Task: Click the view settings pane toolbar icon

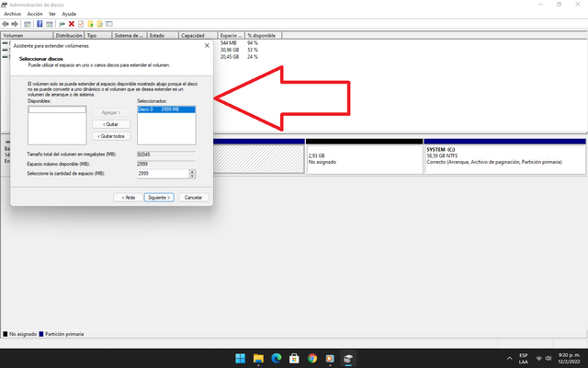Action: 109,24
